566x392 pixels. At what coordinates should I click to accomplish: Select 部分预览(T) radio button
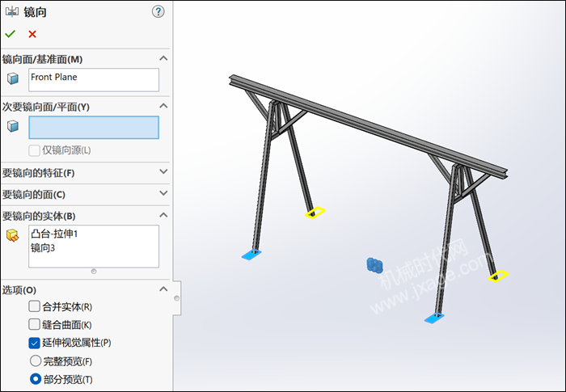(x=36, y=379)
